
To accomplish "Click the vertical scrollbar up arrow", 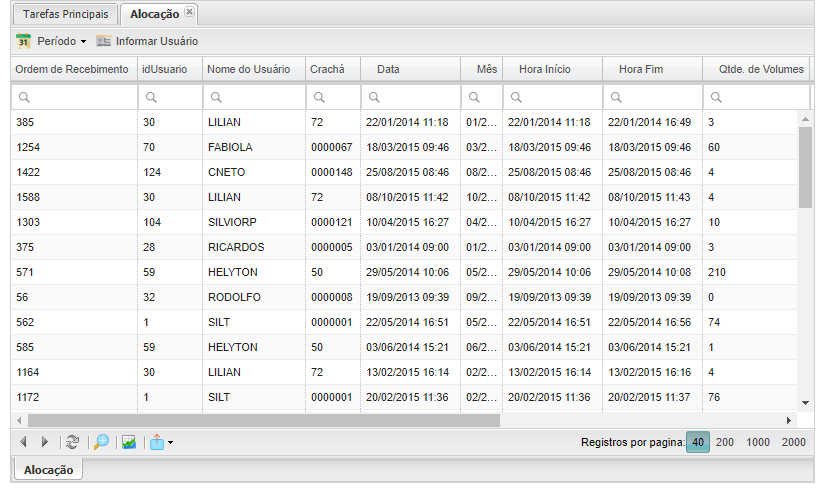I will tap(805, 119).
